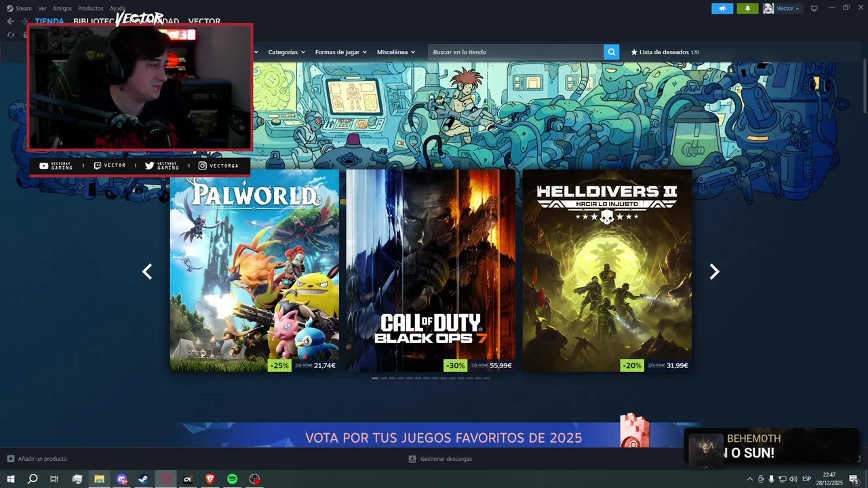
Task: Open Brave browser from the taskbar
Action: [210, 479]
